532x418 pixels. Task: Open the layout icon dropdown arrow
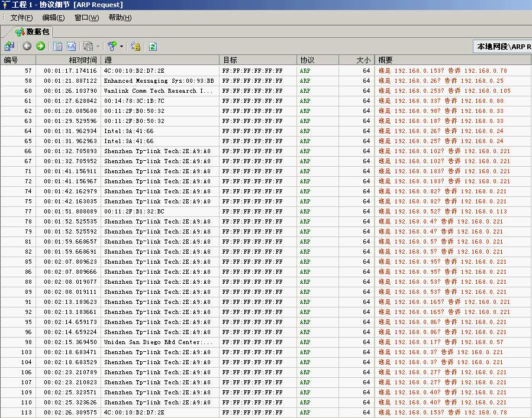tap(98, 46)
